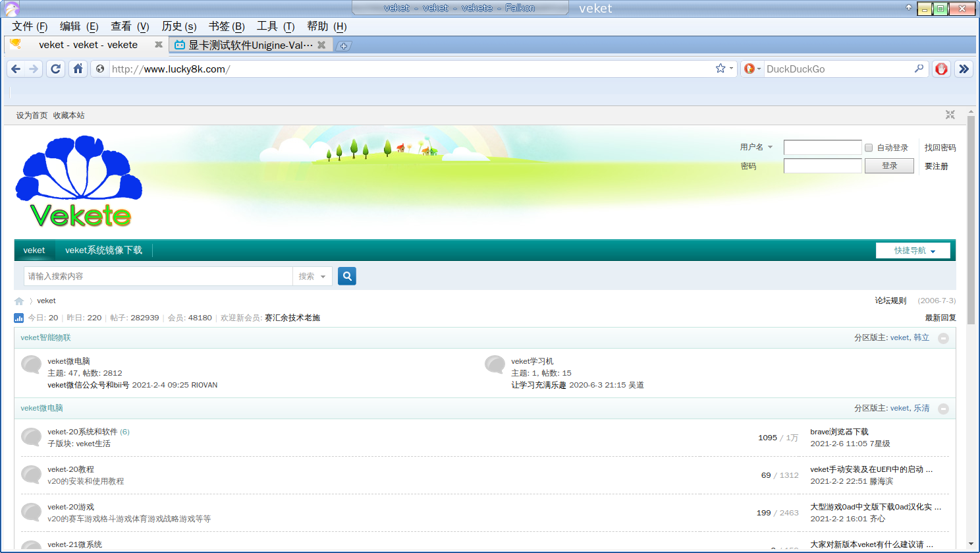The image size is (980, 553).
Task: Click the 登录 login button
Action: tap(889, 165)
